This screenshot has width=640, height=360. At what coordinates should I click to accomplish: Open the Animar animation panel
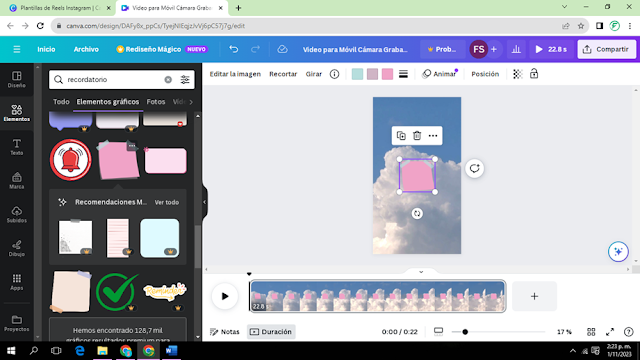pos(440,74)
